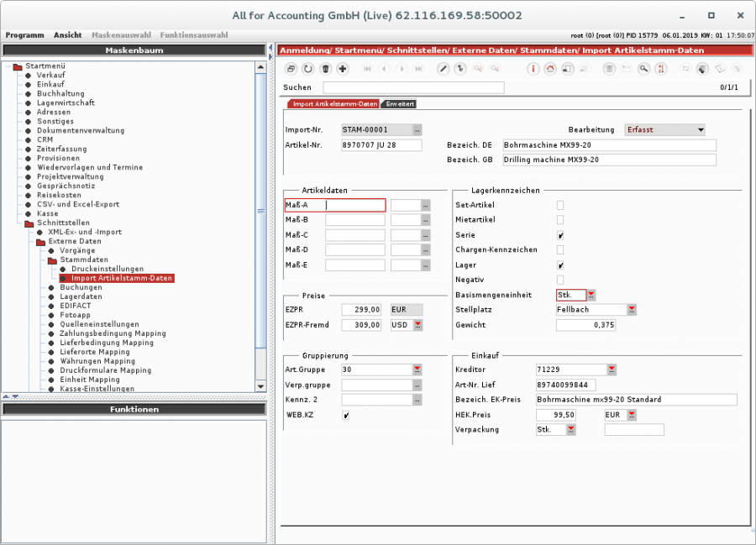The width and height of the screenshot is (756, 545).
Task: Enable the Set-Artikel checkbox
Action: point(560,205)
